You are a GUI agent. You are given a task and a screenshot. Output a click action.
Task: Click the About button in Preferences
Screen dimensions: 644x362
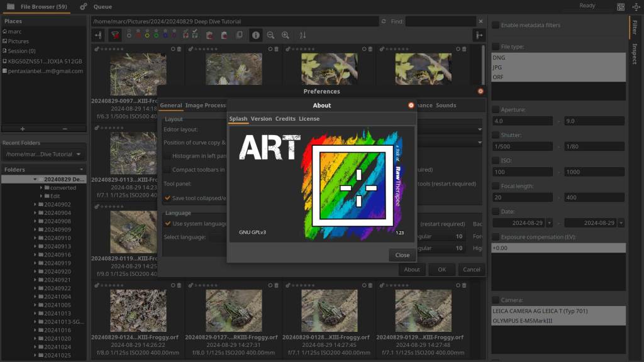[411, 270]
